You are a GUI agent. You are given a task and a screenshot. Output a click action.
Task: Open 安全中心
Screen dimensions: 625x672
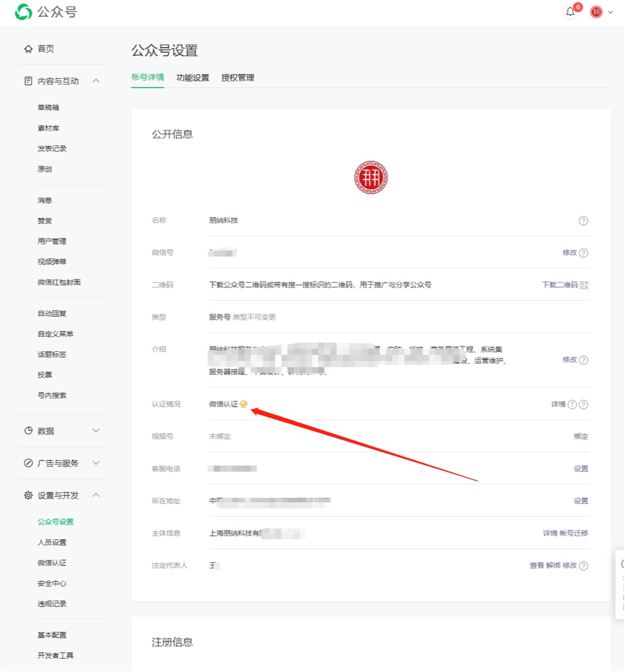[x=52, y=583]
